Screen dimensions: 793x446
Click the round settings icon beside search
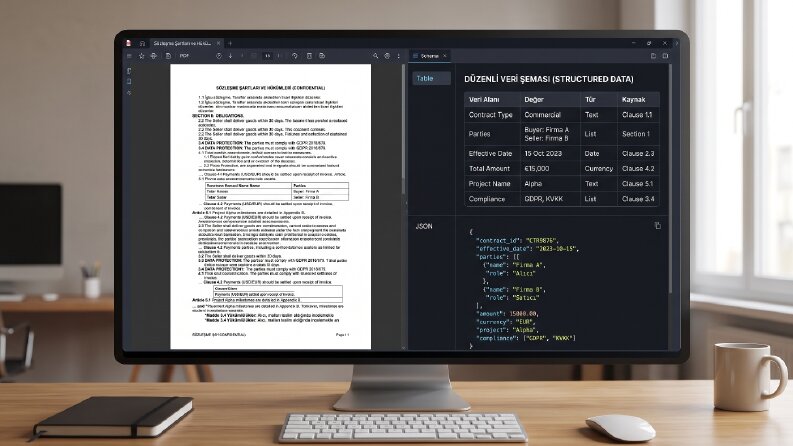click(x=387, y=56)
